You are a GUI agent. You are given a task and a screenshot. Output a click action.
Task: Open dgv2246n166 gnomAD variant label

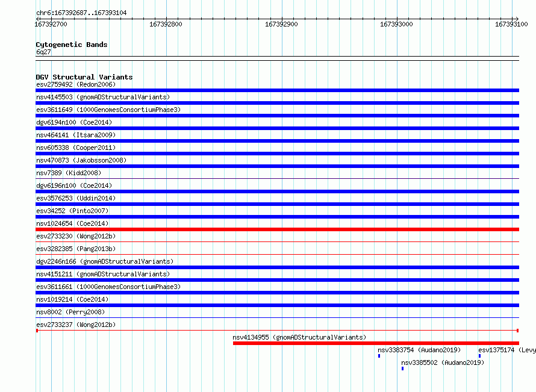[x=105, y=261]
